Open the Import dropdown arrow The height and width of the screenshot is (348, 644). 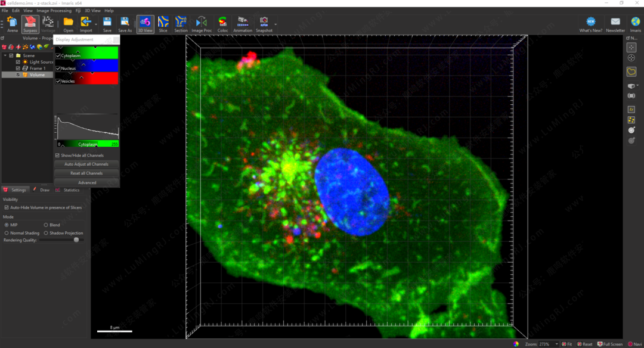click(x=95, y=24)
